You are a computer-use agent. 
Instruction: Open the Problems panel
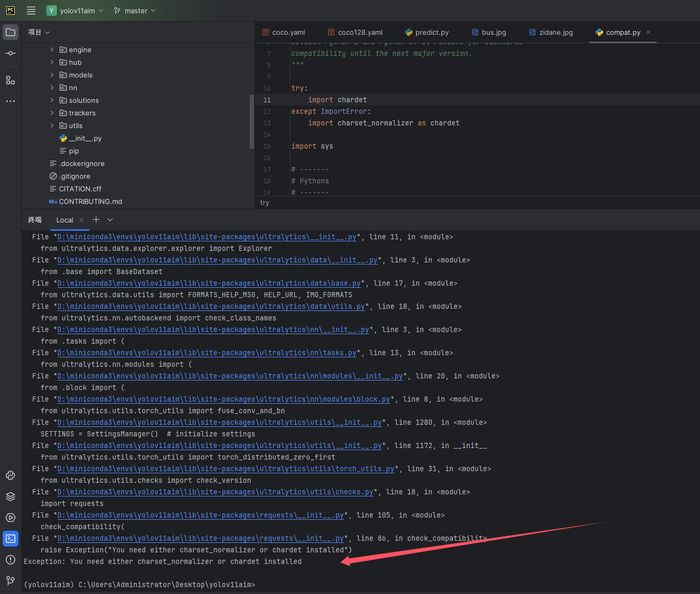pos(11,560)
